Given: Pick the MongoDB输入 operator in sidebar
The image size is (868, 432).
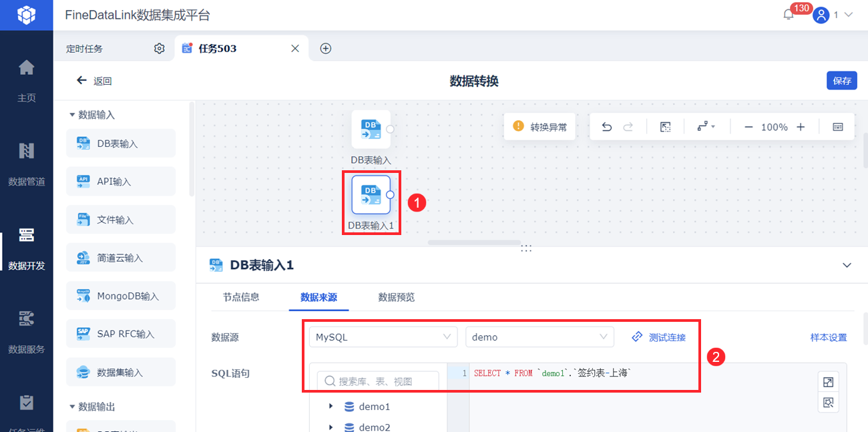Looking at the screenshot, I should pyautogui.click(x=121, y=296).
